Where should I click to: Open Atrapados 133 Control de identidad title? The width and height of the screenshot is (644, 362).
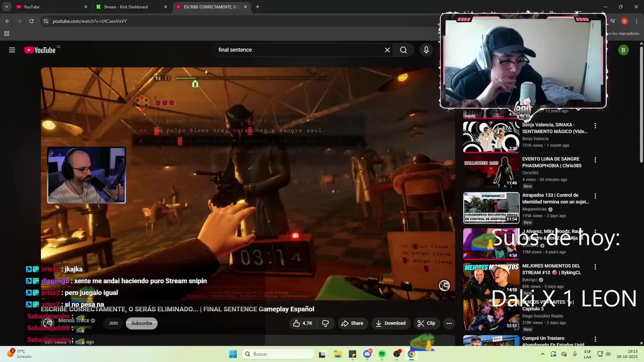(x=555, y=199)
